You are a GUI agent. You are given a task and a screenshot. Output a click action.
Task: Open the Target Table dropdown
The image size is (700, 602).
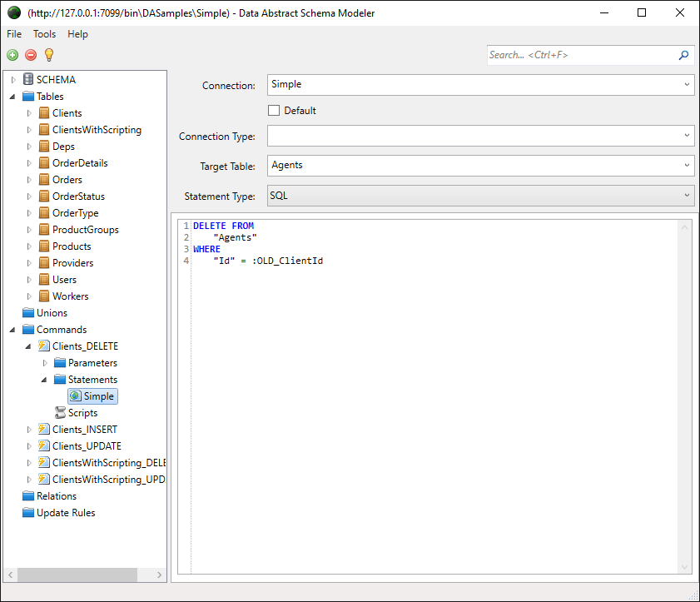(x=687, y=165)
